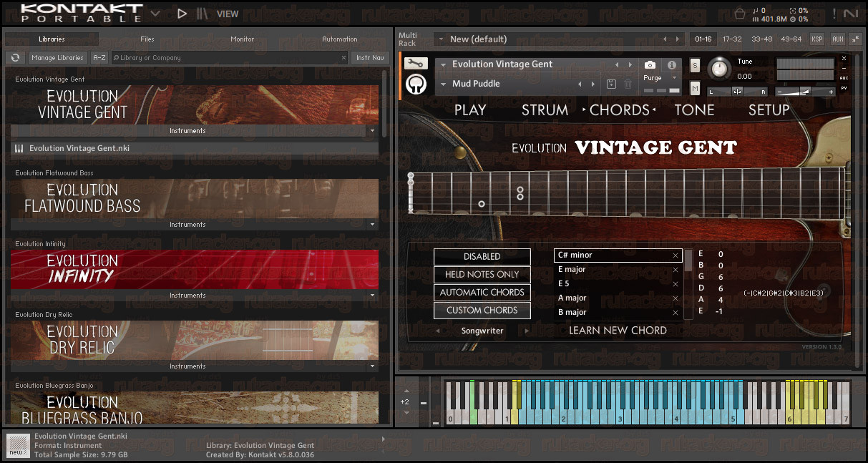This screenshot has width=868, height=463.
Task: Toggle the Instr Nav pane
Action: click(370, 58)
